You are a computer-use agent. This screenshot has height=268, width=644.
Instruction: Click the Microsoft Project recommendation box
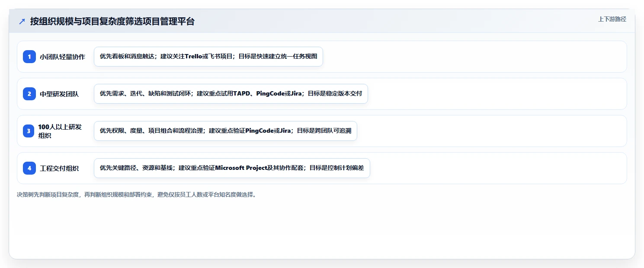[x=232, y=168]
